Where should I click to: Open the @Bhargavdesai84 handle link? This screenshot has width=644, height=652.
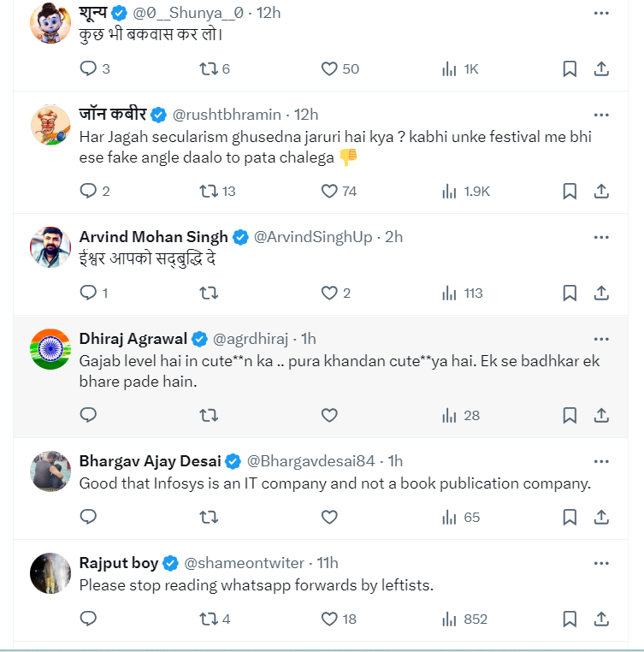310,460
